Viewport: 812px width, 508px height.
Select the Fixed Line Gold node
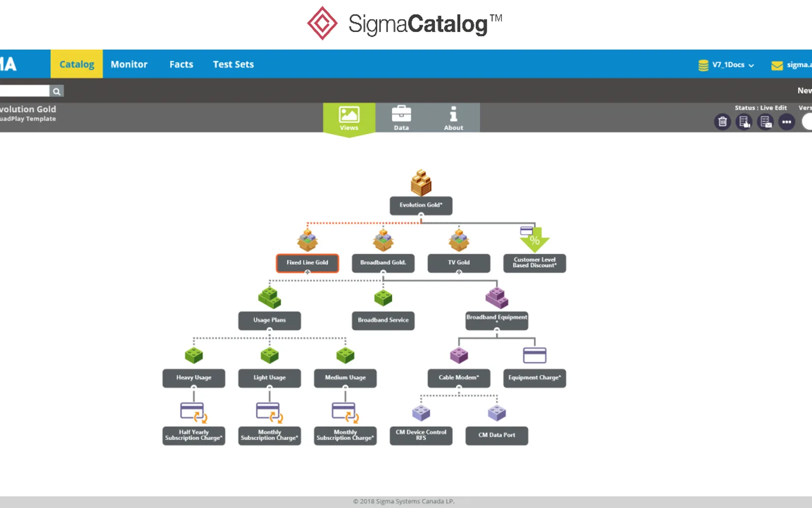pyautogui.click(x=308, y=263)
